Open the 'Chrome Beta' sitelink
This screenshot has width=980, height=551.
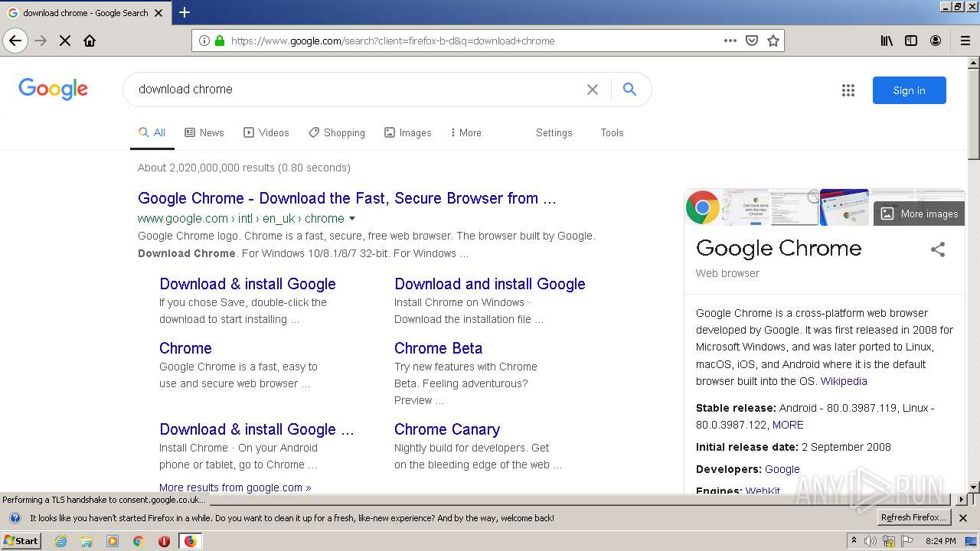pyautogui.click(x=438, y=348)
